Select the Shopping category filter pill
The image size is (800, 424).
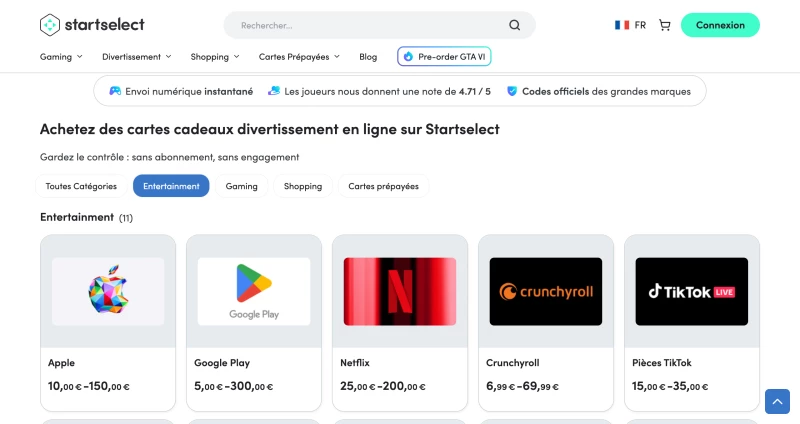[303, 186]
